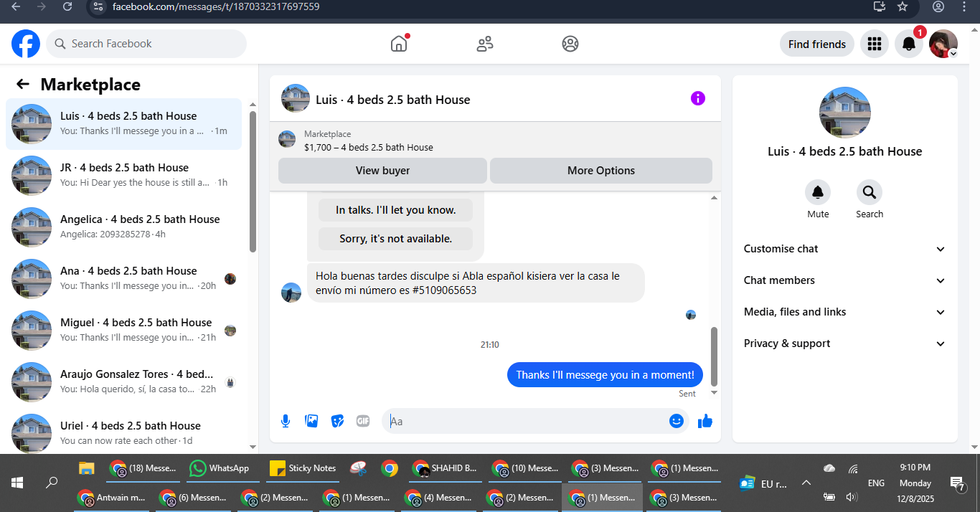The height and width of the screenshot is (512, 980).
Task: Open File Explorer from the taskbar
Action: 87,468
